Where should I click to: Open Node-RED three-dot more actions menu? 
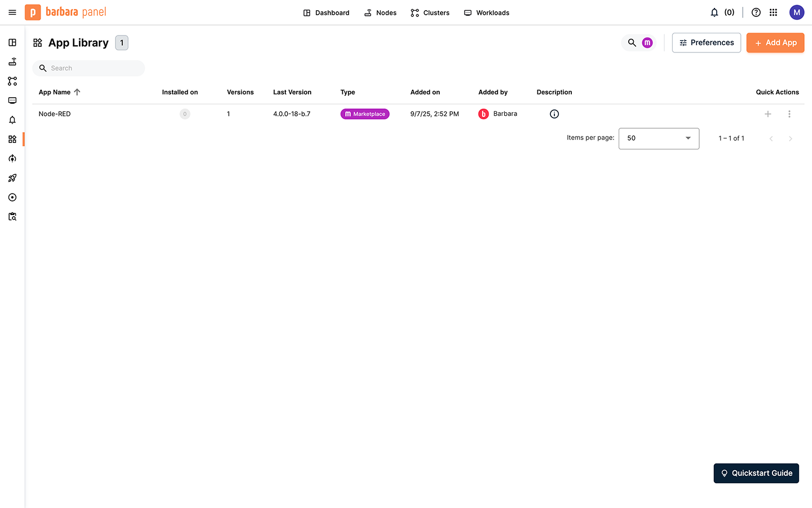pos(789,114)
